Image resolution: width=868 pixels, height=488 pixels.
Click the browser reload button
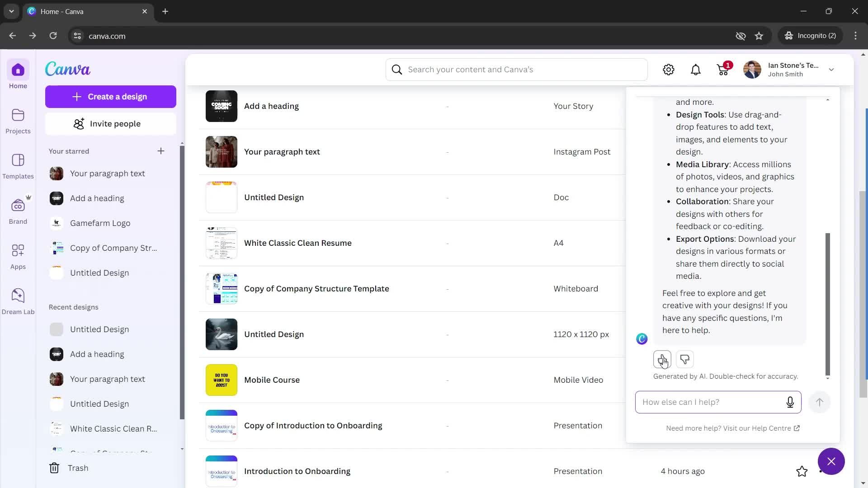click(53, 36)
